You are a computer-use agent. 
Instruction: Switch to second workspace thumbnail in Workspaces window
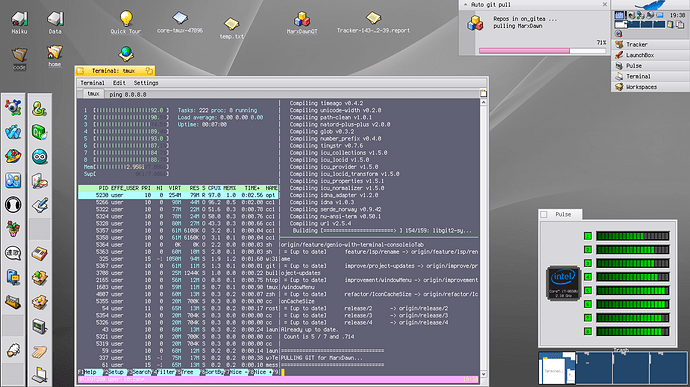point(594,368)
